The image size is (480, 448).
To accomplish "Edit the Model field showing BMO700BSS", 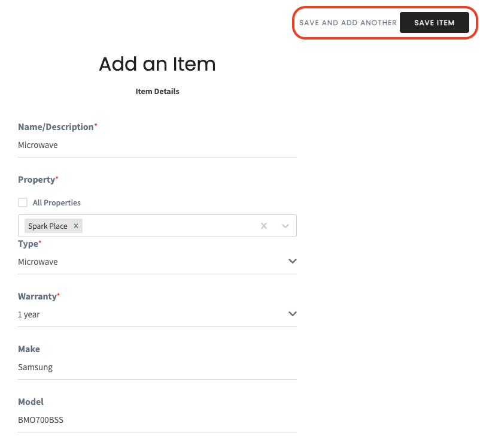I will coord(157,419).
